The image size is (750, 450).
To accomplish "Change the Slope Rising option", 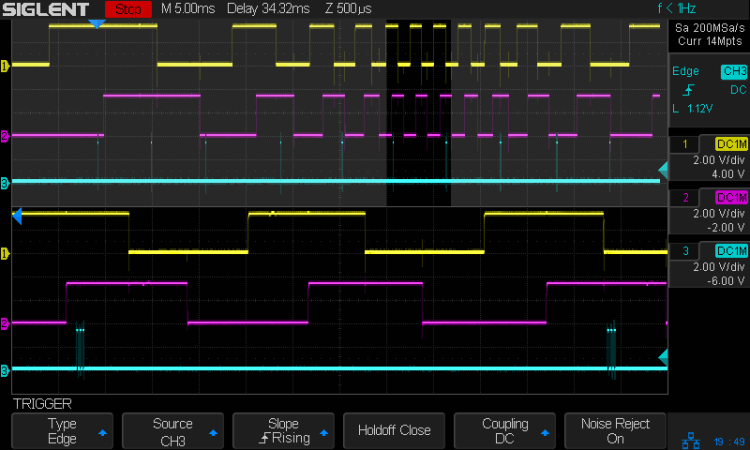I will tap(283, 430).
